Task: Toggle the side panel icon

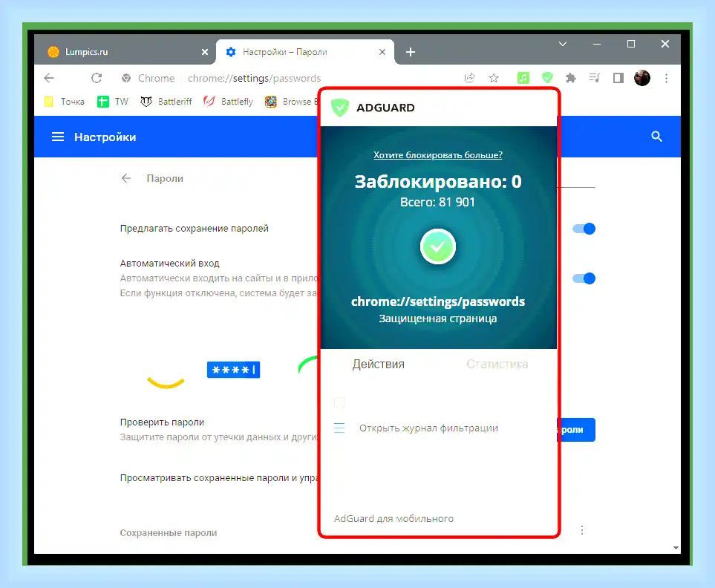Action: pyautogui.click(x=618, y=79)
